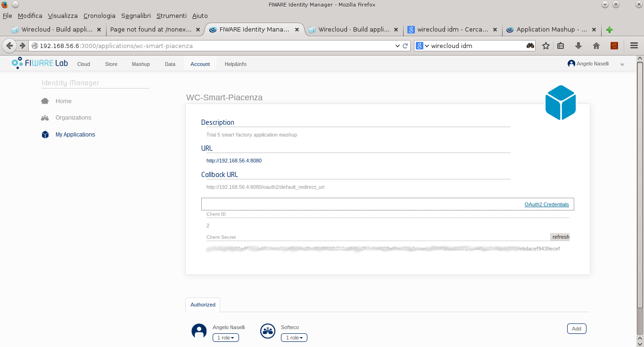Close the FIWARE Identity Manager tab
This screenshot has height=347, width=644.
click(297, 30)
